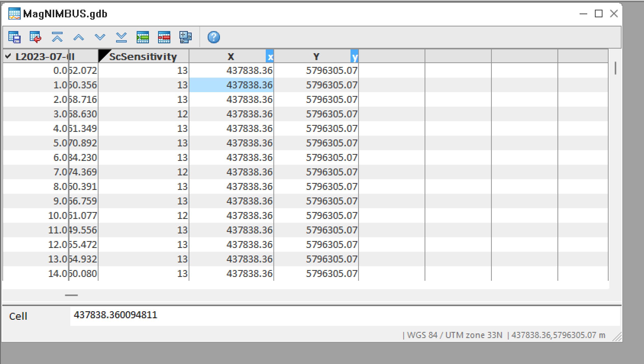
Task: Advance to the next line
Action: pyautogui.click(x=100, y=38)
